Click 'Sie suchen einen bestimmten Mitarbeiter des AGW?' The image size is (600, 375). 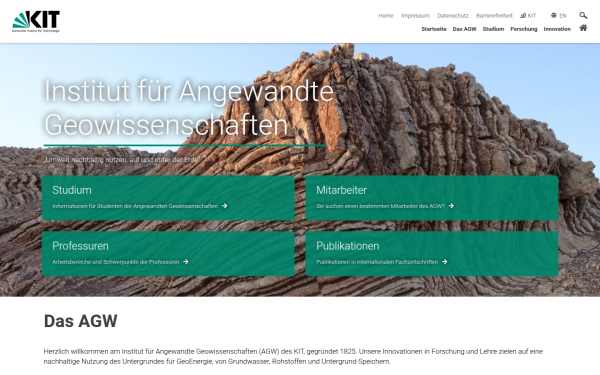point(380,206)
